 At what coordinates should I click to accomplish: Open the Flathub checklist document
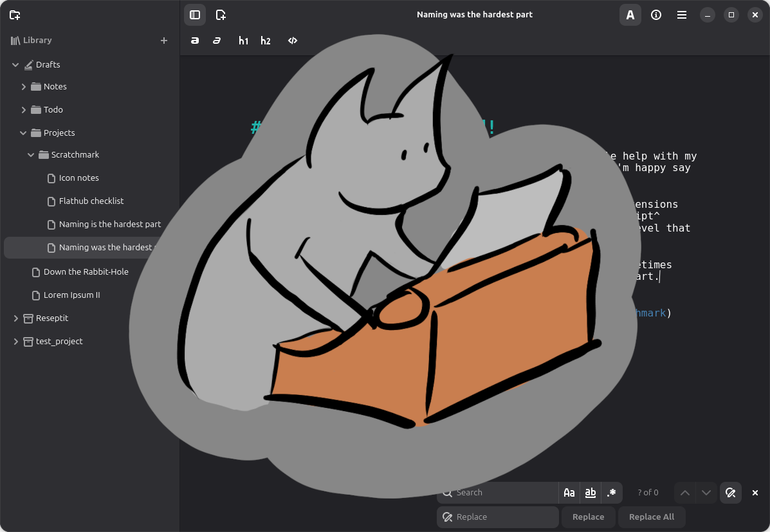pyautogui.click(x=91, y=201)
